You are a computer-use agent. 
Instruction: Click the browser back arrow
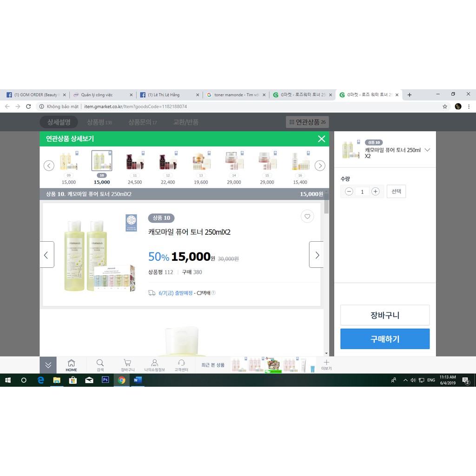tap(7, 106)
